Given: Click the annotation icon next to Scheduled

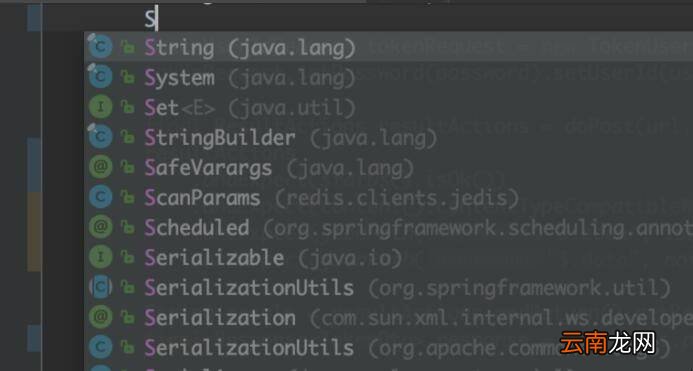Looking at the screenshot, I should (100, 227).
